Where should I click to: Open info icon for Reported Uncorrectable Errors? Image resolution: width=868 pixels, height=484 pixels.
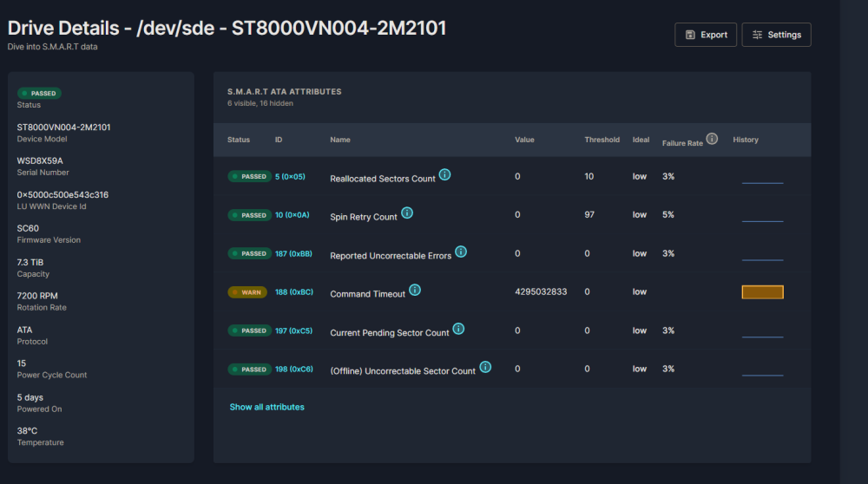(x=461, y=252)
